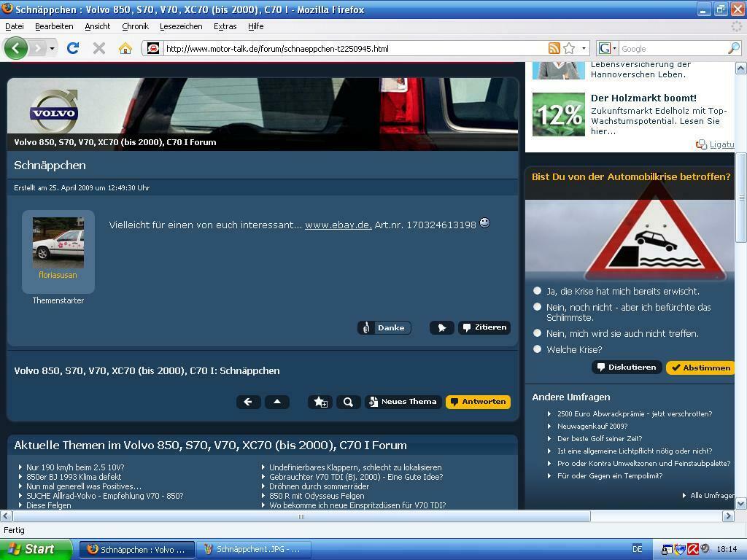Viewport: 747px width, 560px height.
Task: Open '850 R mit Odysseus Felgen' topic
Action: [317, 496]
